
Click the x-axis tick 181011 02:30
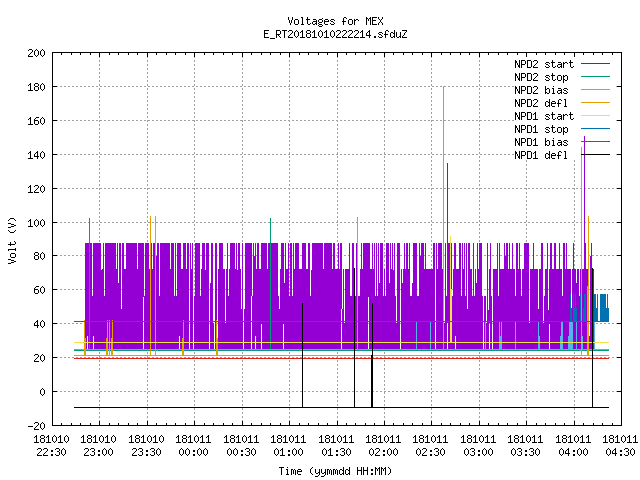pyautogui.click(x=431, y=446)
